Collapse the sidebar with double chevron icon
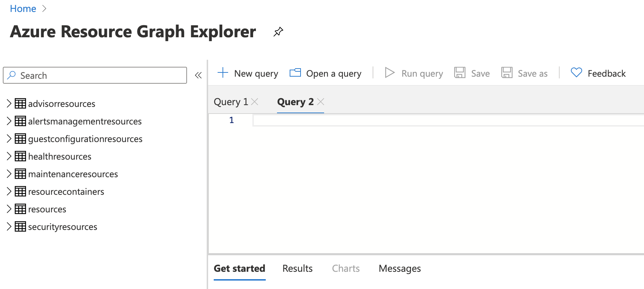This screenshot has width=644, height=289. point(198,75)
